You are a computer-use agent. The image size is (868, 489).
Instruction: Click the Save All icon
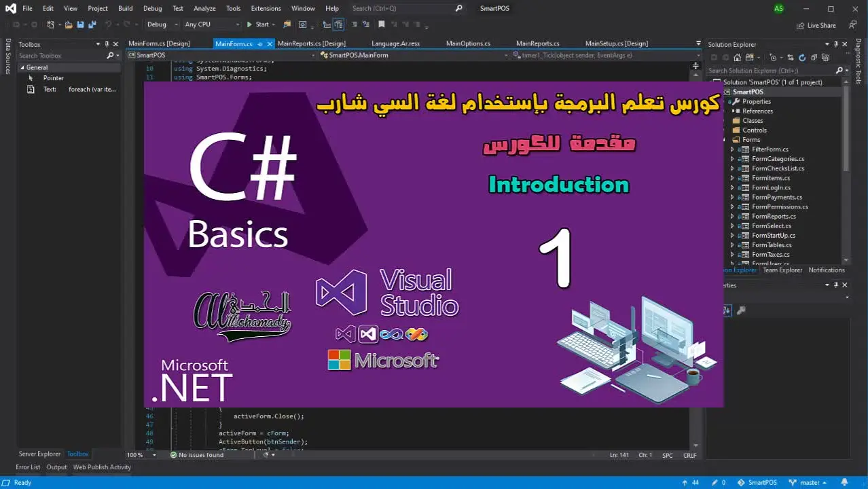click(x=91, y=24)
